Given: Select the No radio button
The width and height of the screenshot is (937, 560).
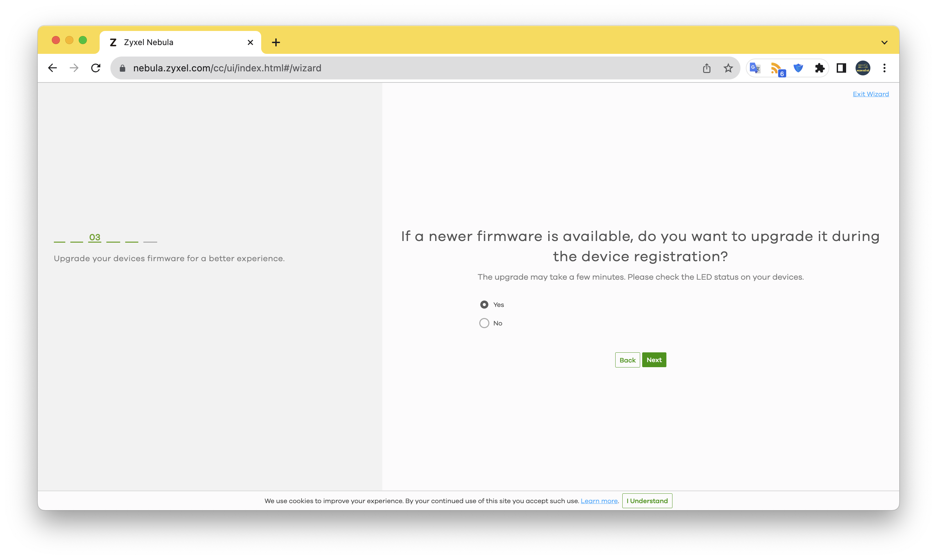Looking at the screenshot, I should coord(484,323).
